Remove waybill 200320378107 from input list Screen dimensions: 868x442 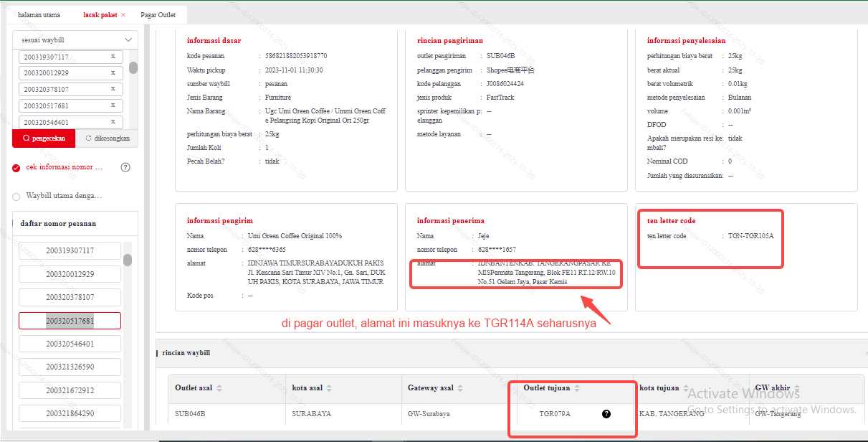coord(113,89)
